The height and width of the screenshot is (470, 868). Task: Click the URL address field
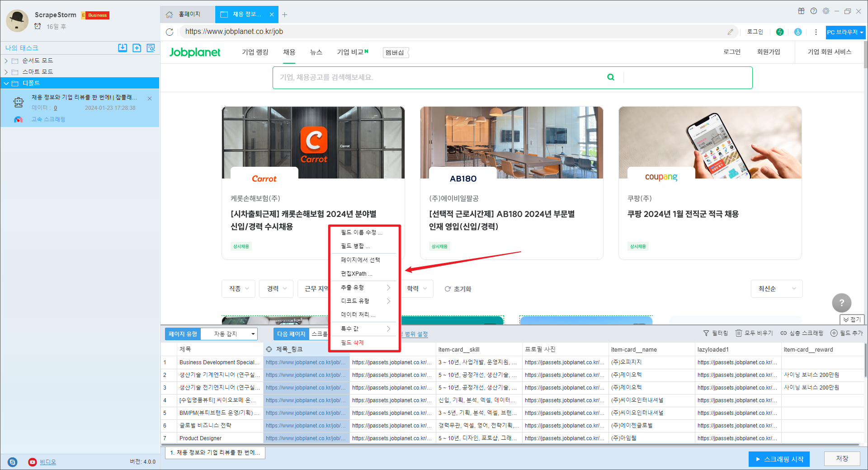coord(452,32)
